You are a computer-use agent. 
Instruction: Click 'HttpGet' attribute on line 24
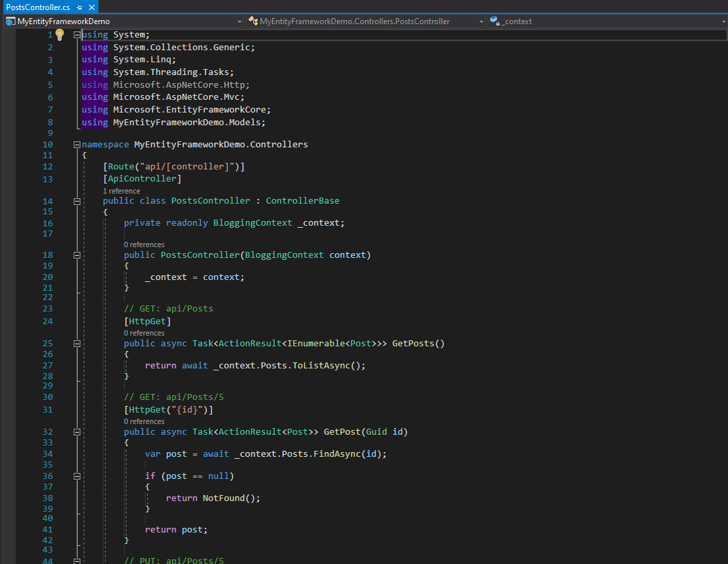coord(147,322)
